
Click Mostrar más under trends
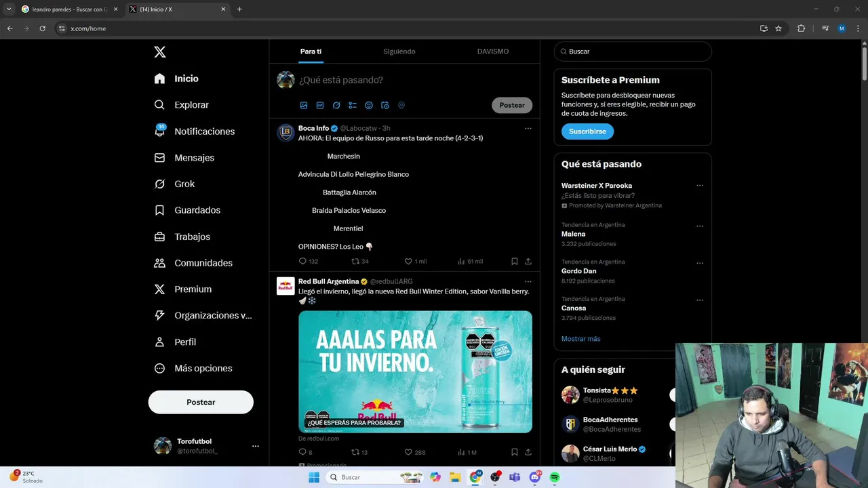[x=580, y=339]
